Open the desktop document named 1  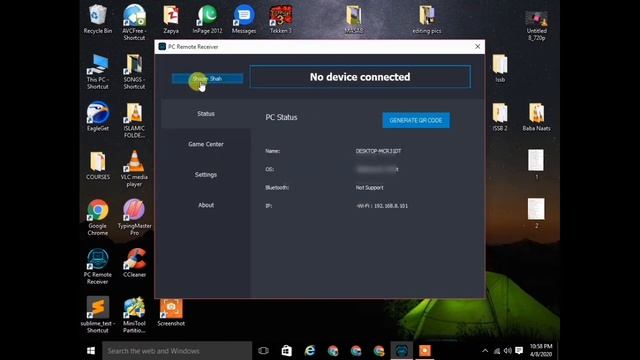click(536, 164)
